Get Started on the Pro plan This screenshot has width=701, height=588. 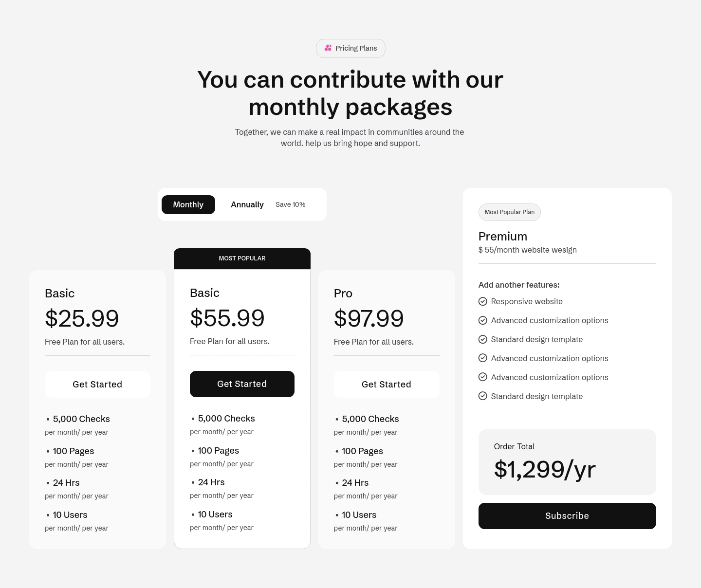[387, 384]
